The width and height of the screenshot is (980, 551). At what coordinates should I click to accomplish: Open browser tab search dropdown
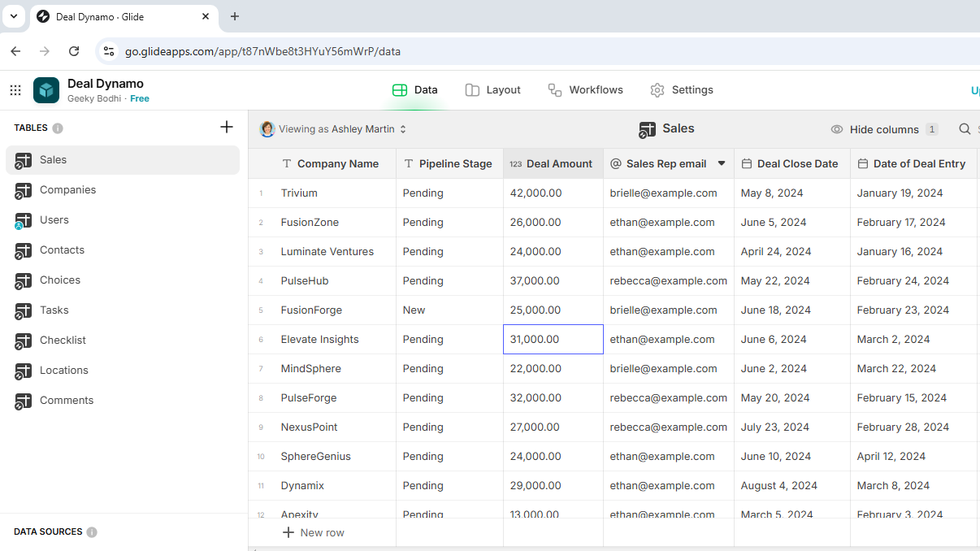[x=14, y=16]
